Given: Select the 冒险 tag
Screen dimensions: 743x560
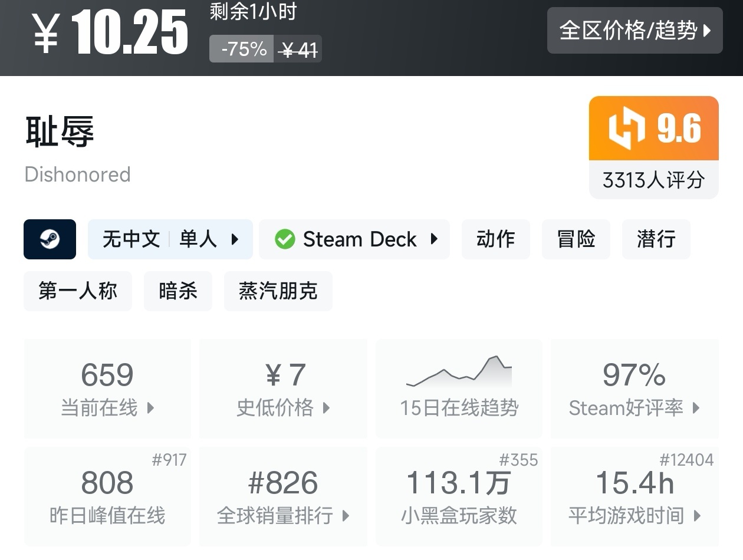Looking at the screenshot, I should tap(576, 239).
